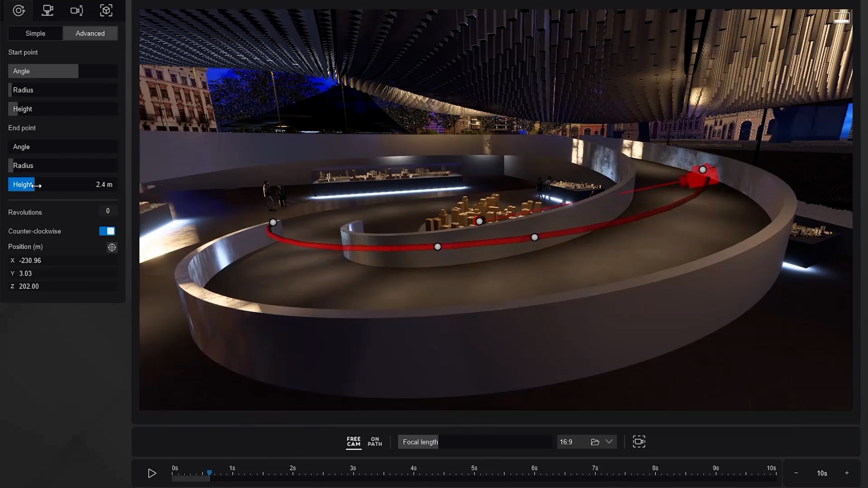Open the camera frame capture icon
This screenshot has width=868, height=488.
[x=638, y=441]
